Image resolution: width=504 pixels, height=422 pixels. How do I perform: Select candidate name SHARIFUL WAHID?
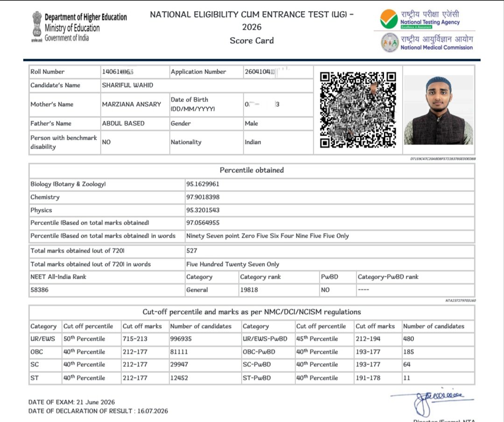(127, 85)
